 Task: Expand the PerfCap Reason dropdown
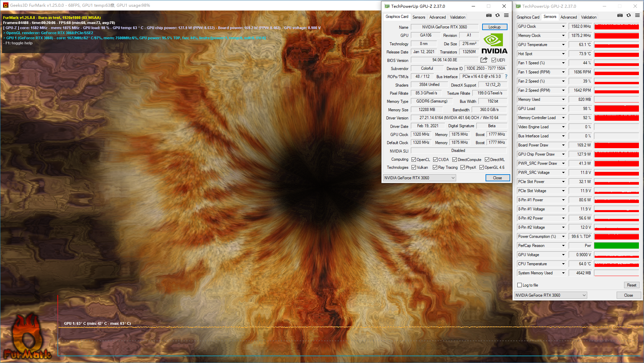[563, 246]
